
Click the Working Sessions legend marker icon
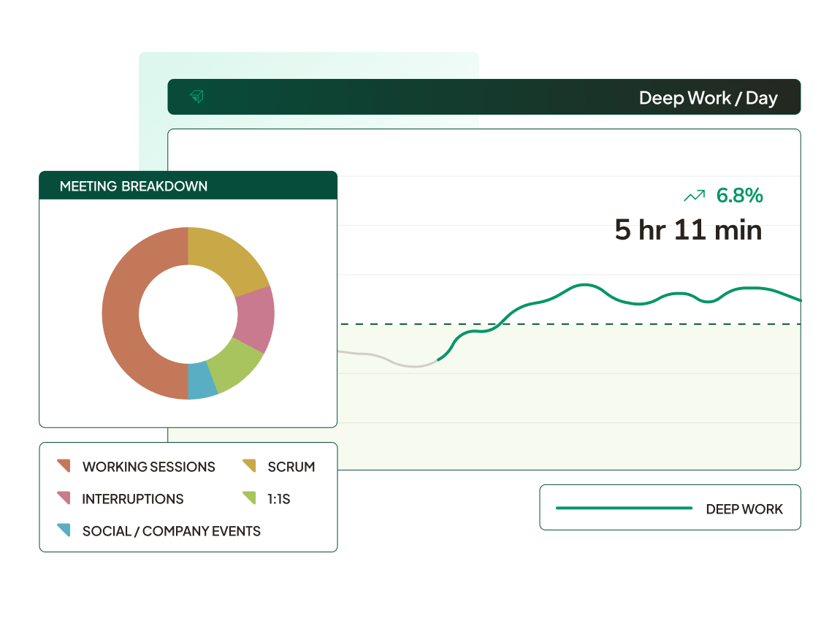[x=64, y=466]
